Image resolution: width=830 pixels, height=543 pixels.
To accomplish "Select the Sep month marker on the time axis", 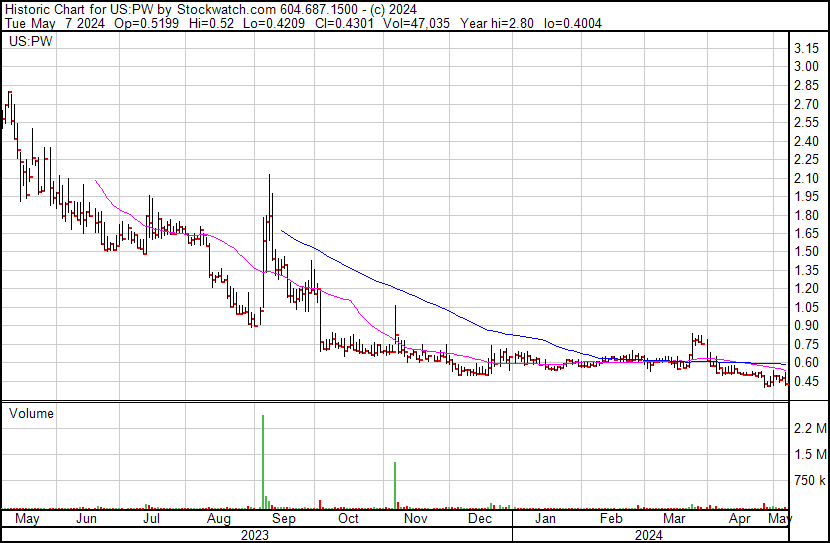I will 285,520.
